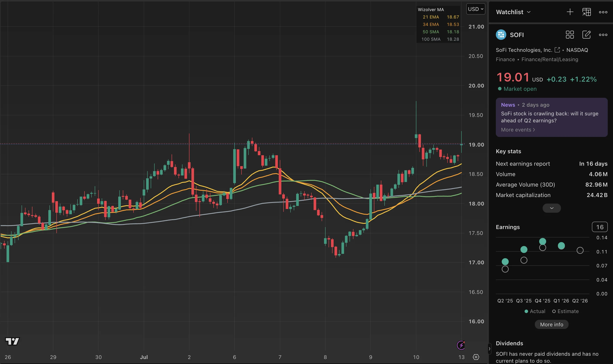Select the Q2 '26 estimate circle
Viewport: 613px width, 364px height.
580,250
